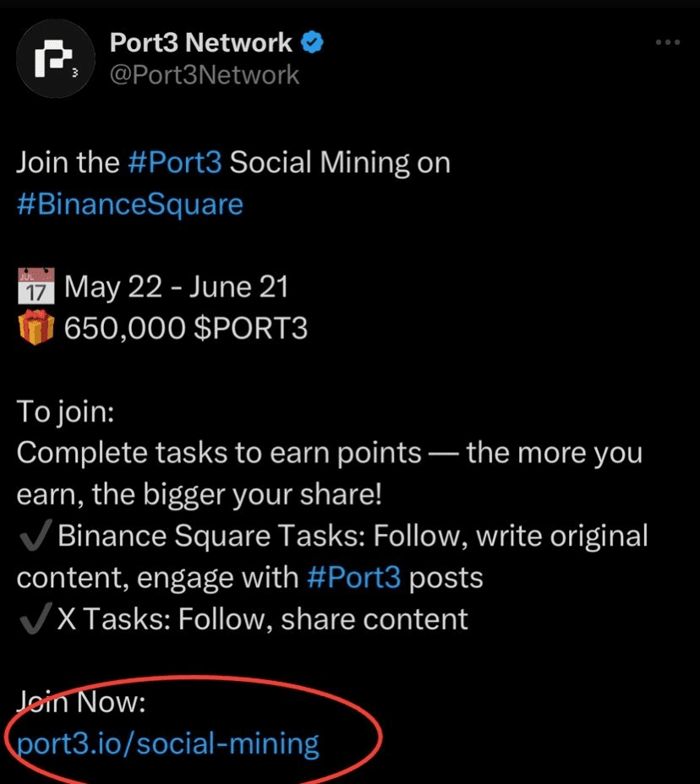Viewport: 700px width, 784px height.
Task: Open the #Port3 hashtag before Social Mining
Action: tap(175, 162)
